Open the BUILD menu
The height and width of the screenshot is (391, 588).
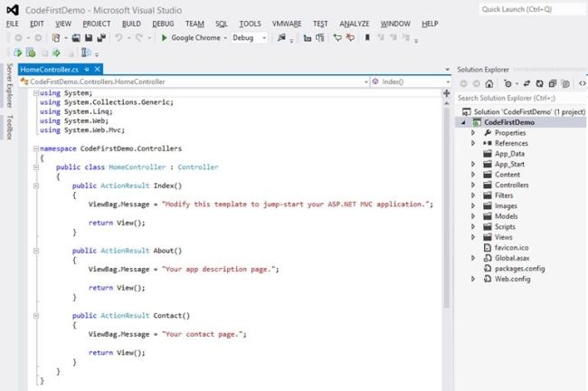(x=131, y=24)
